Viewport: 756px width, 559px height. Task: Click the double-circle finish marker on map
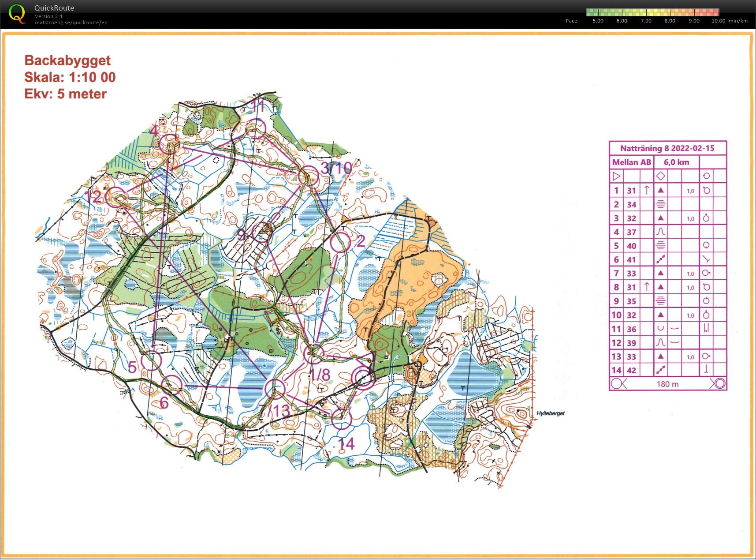pyautogui.click(x=363, y=377)
